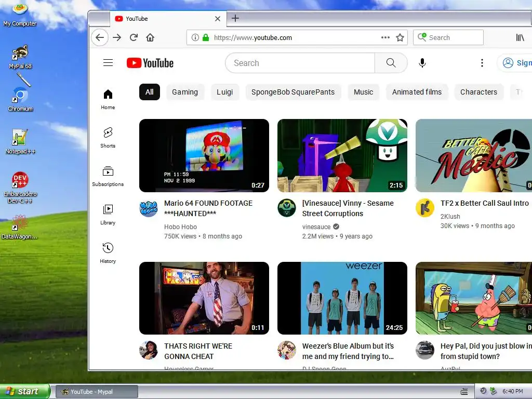Open Vinny Sesame Street Corruptions title

(x=348, y=208)
